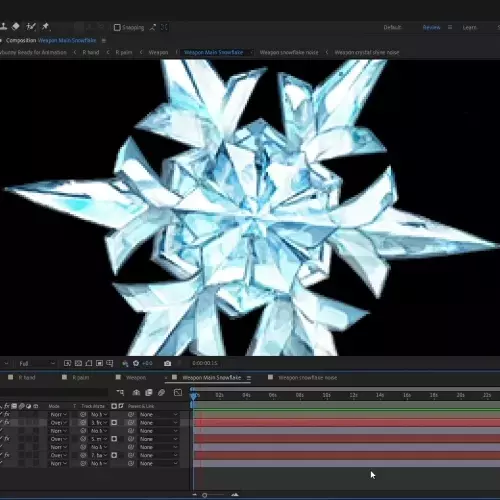Open the Weapon Main Snowflake timeline panel menu
The height and width of the screenshot is (500, 500).
[x=249, y=378]
